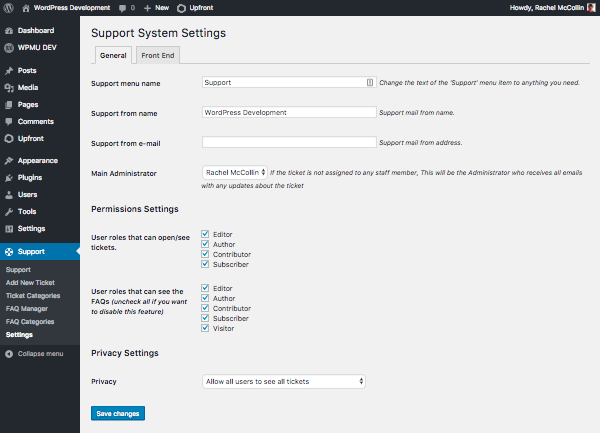The width and height of the screenshot is (600, 433).
Task: Open Settings in the Support submenu
Action: pyautogui.click(x=19, y=335)
